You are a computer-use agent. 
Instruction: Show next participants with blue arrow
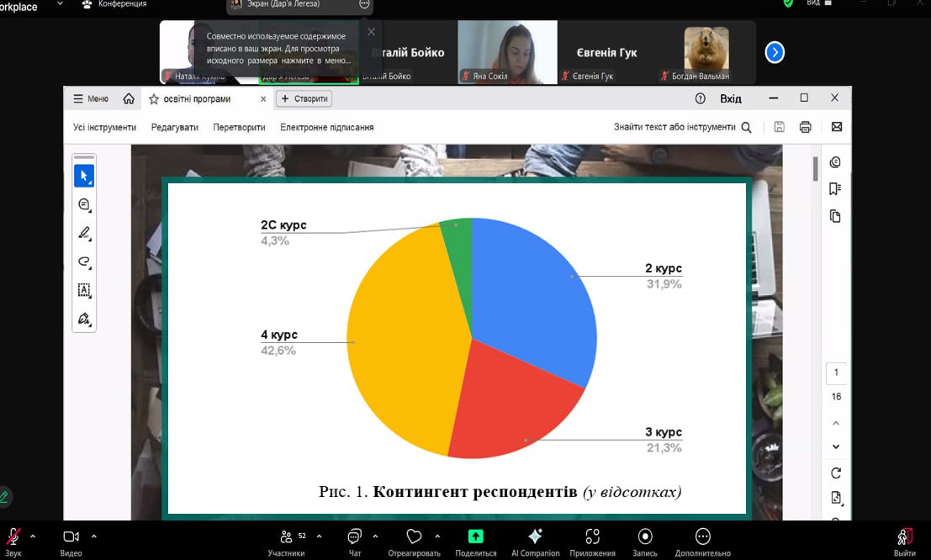click(x=775, y=52)
